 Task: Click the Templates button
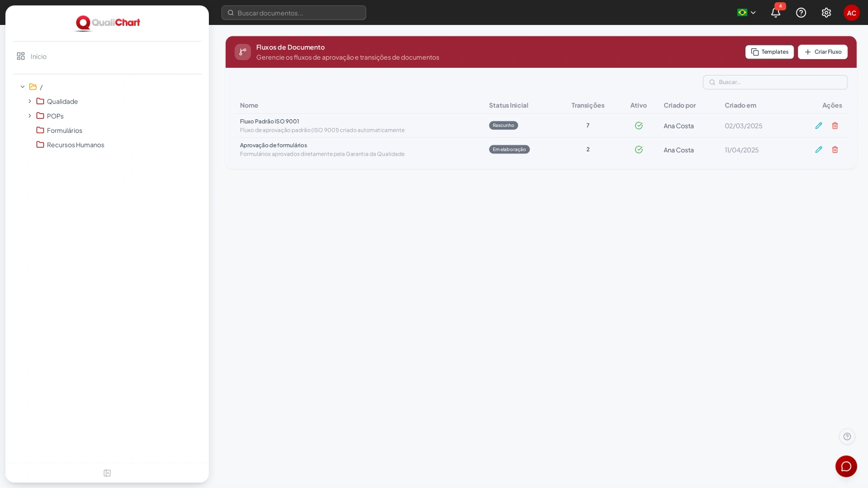pyautogui.click(x=769, y=52)
